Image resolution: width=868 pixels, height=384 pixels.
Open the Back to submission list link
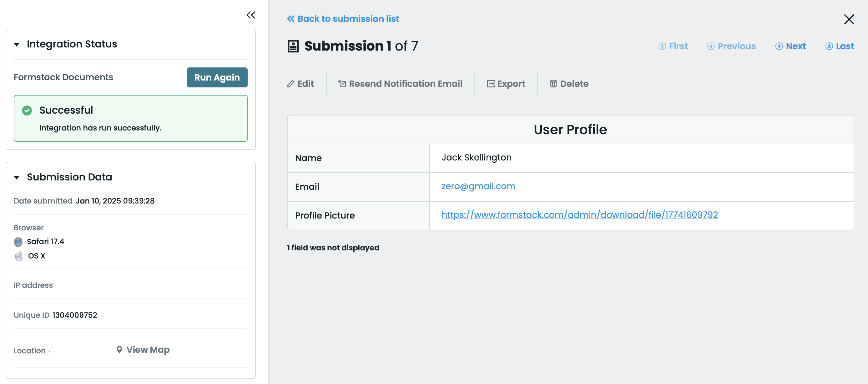pos(343,19)
